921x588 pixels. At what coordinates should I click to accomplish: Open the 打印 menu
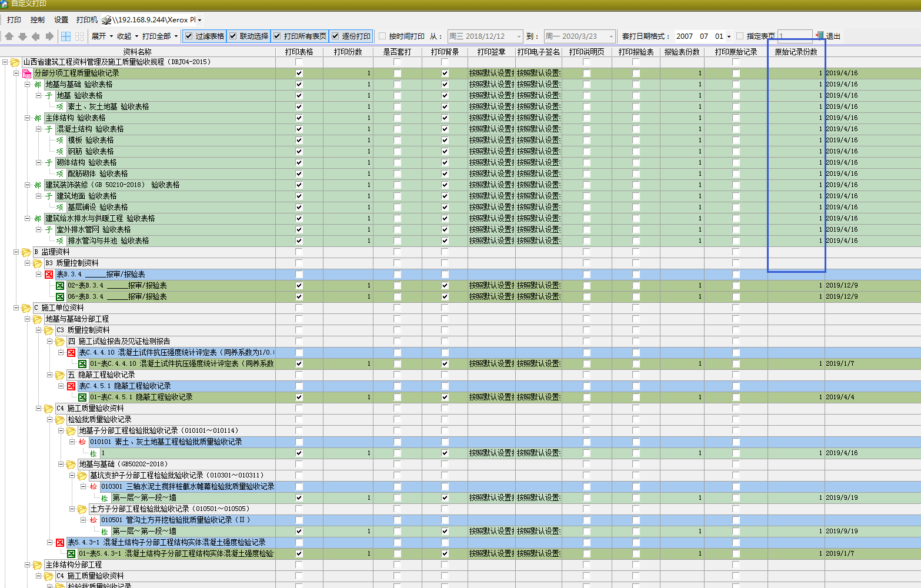pos(14,20)
